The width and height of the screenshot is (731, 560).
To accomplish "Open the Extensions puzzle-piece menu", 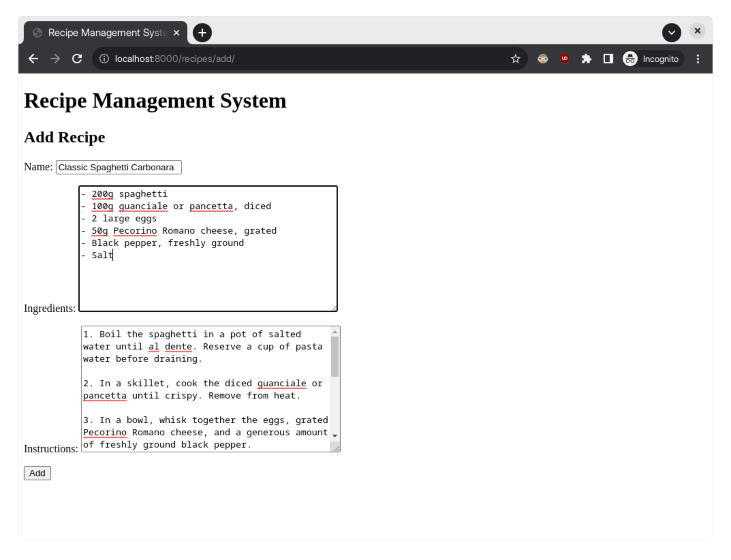I will [586, 59].
